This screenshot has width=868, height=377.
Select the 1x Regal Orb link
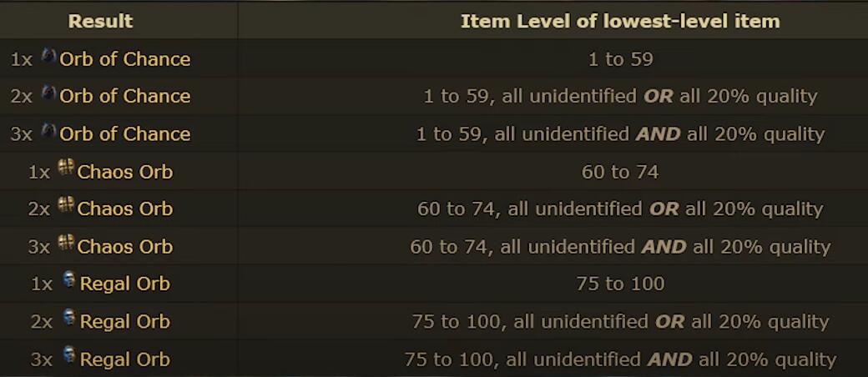coord(125,284)
